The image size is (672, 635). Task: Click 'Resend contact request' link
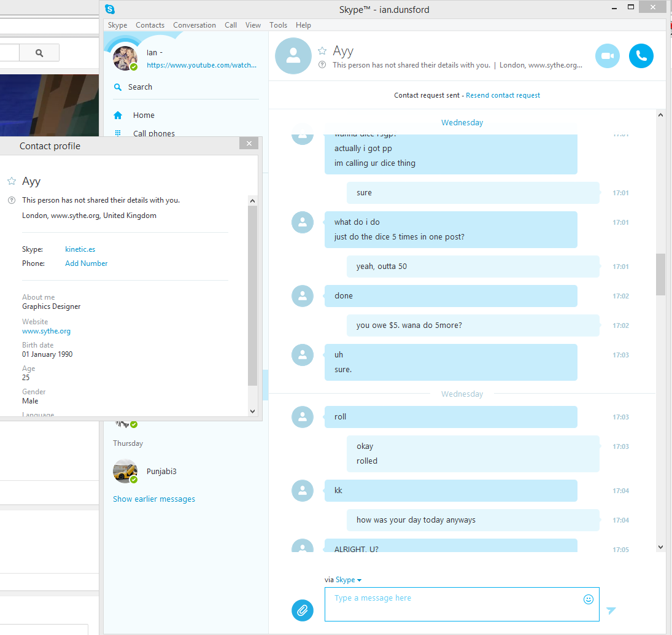503,95
